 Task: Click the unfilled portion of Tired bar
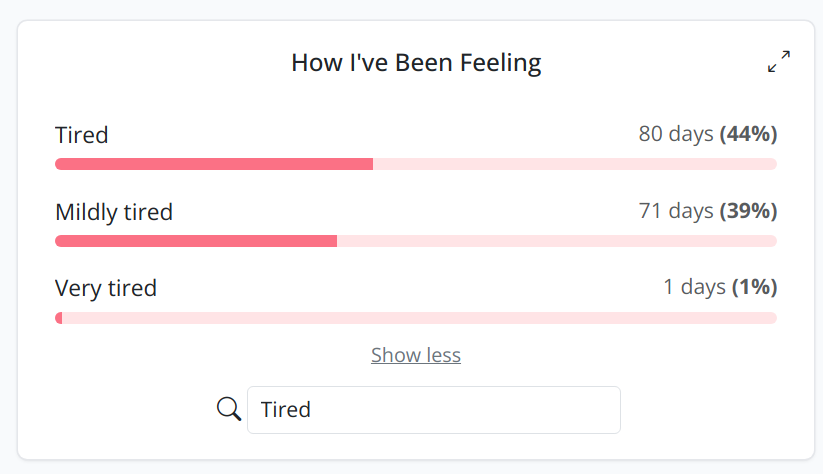[x=575, y=164]
